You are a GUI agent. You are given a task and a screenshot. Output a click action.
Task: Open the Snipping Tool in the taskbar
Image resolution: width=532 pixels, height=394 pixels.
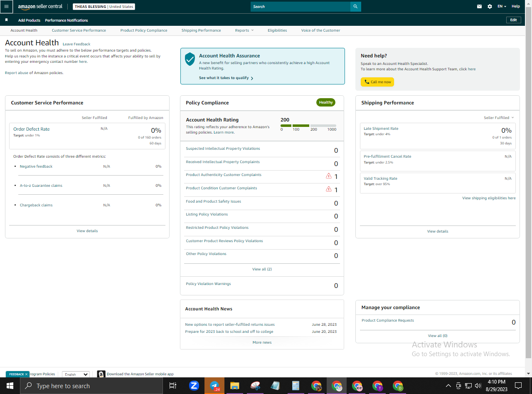pyautogui.click(x=255, y=386)
